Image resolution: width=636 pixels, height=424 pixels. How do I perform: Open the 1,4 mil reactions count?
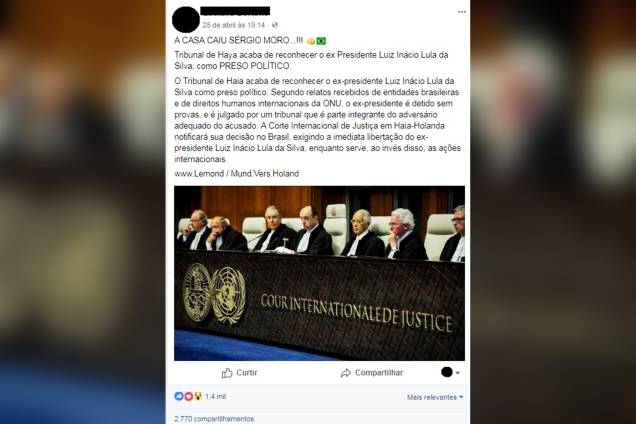coord(215,396)
